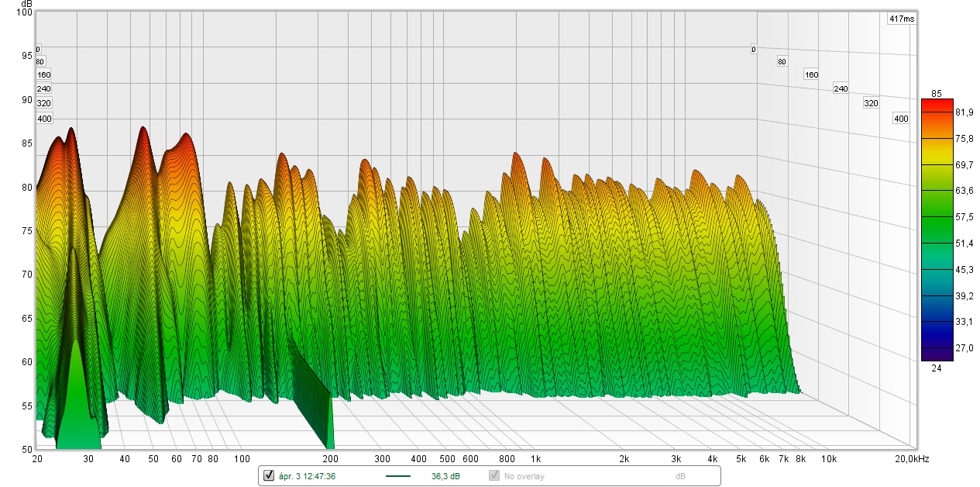Click the 36,3 dB readout in legend
The image size is (980, 487).
pos(445,476)
